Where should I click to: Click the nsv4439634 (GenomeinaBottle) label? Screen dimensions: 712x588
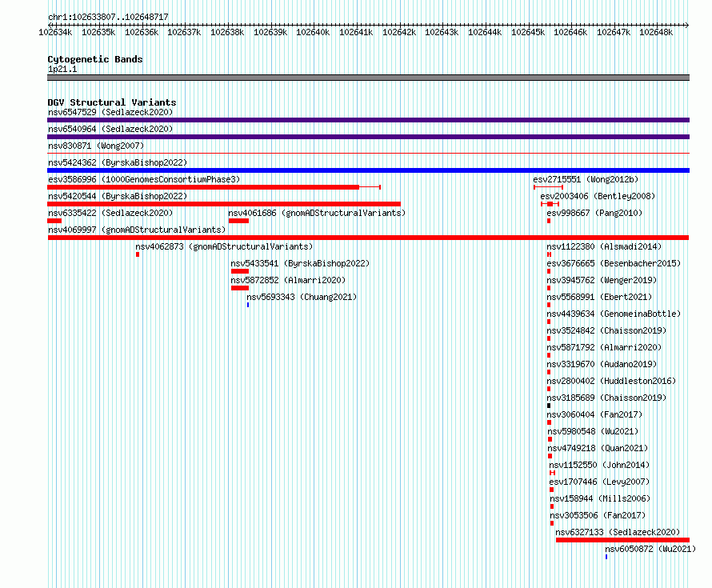[x=614, y=314]
